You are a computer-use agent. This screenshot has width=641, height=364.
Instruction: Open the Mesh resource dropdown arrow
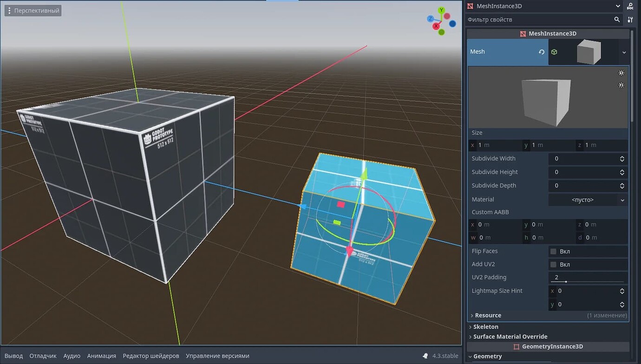(624, 52)
